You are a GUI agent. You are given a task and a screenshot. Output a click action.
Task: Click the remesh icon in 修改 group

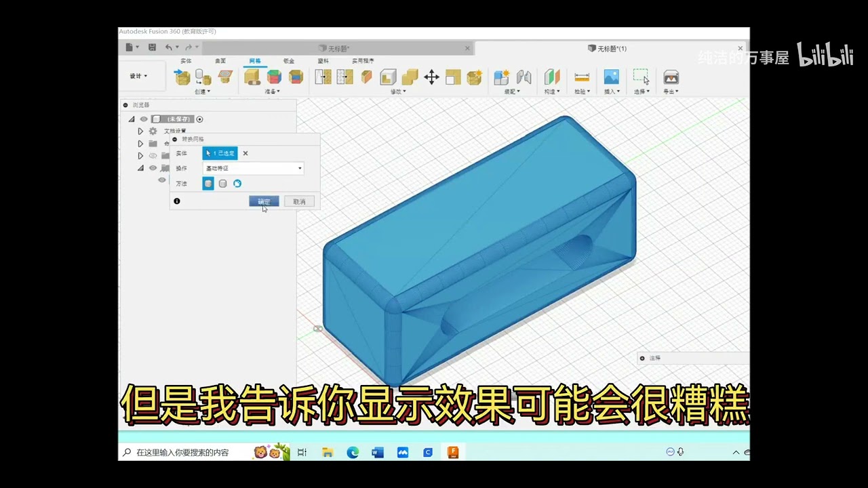pyautogui.click(x=323, y=77)
